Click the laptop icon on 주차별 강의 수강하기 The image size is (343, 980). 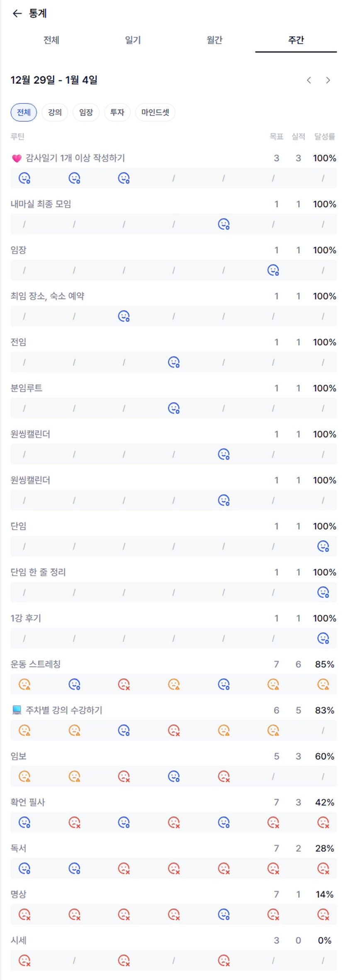coord(17,710)
